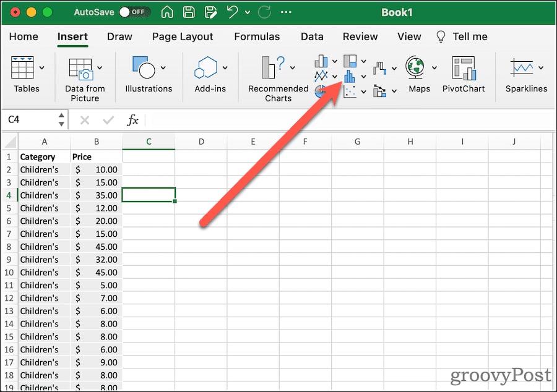
Task: Open the Illustrations dropdown
Action: click(164, 69)
